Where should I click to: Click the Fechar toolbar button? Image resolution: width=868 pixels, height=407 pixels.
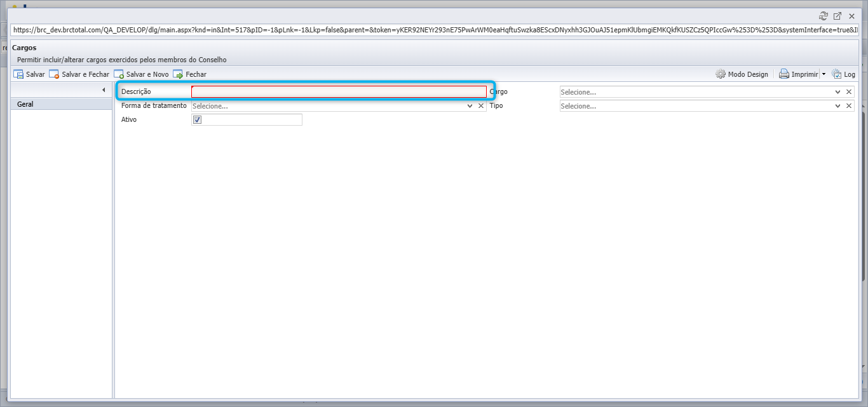click(189, 74)
